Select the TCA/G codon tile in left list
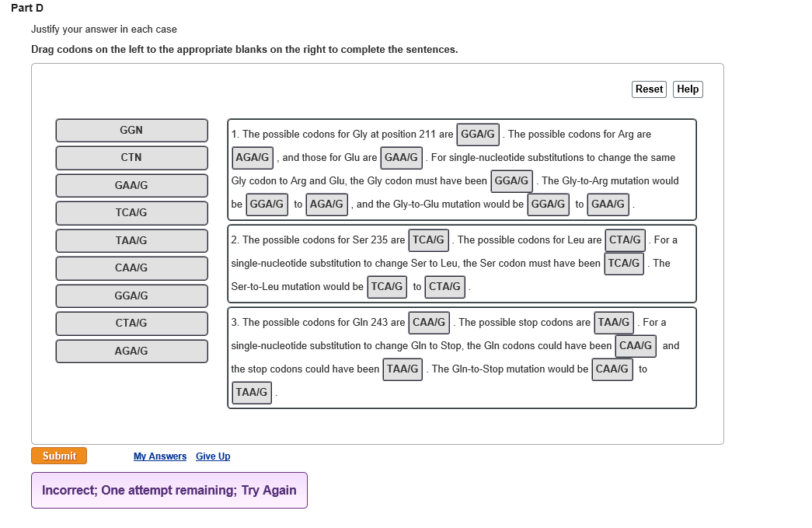This screenshot has height=528, width=812. click(x=131, y=213)
